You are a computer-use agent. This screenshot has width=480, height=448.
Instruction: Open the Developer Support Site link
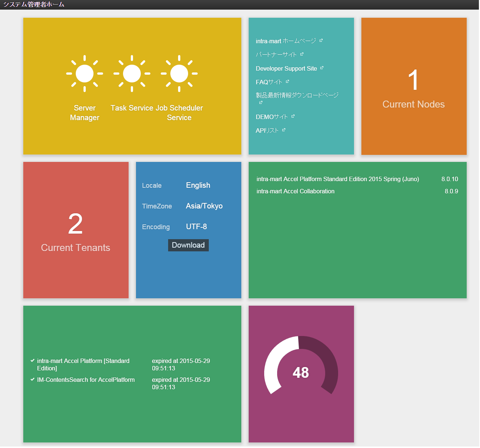tap(286, 68)
